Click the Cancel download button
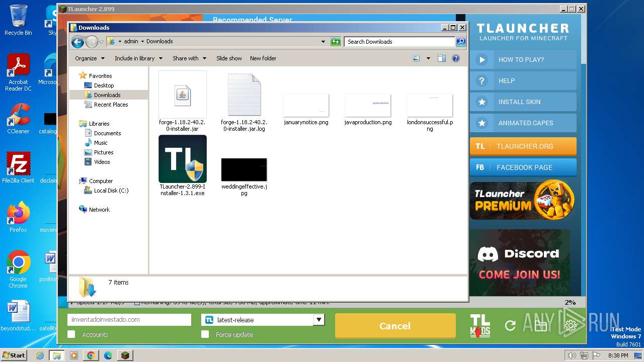 (x=395, y=326)
